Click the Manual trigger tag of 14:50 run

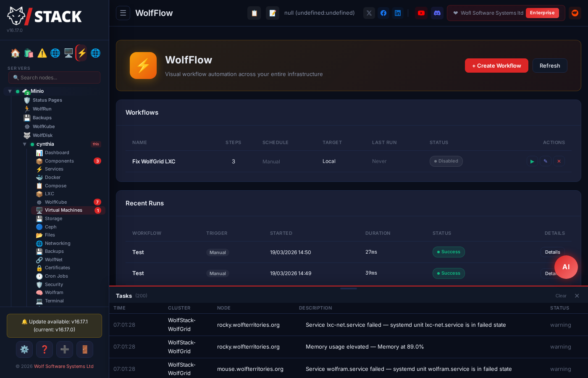pos(218,252)
